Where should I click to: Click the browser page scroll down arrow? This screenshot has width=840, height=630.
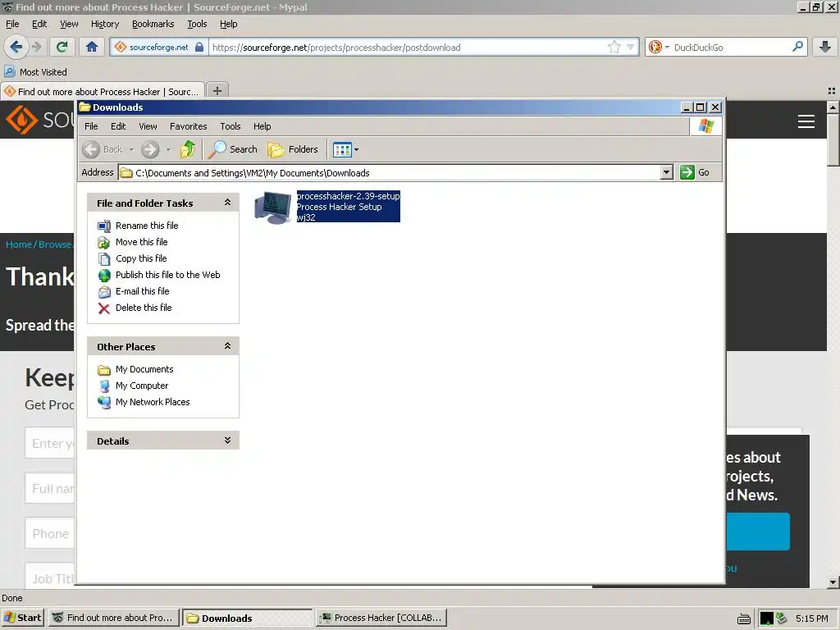(833, 582)
